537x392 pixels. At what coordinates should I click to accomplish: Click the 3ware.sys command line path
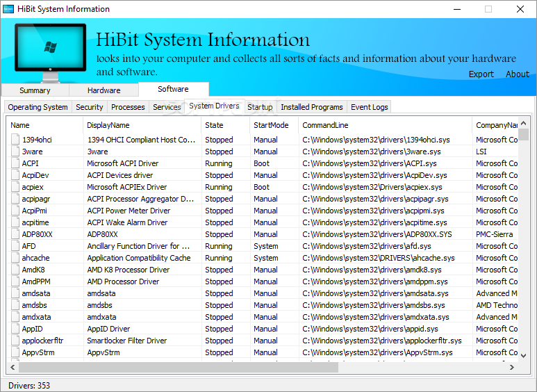(x=372, y=152)
